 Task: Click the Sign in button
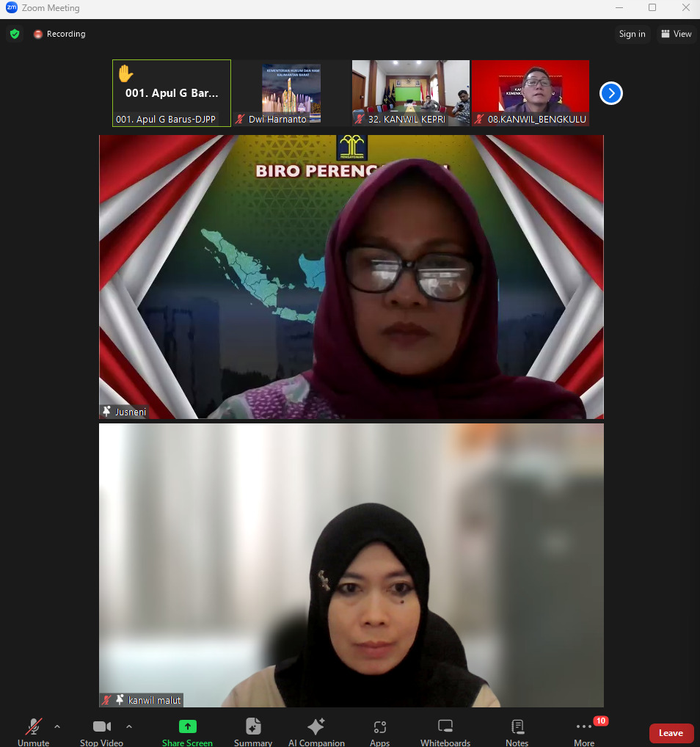[632, 34]
